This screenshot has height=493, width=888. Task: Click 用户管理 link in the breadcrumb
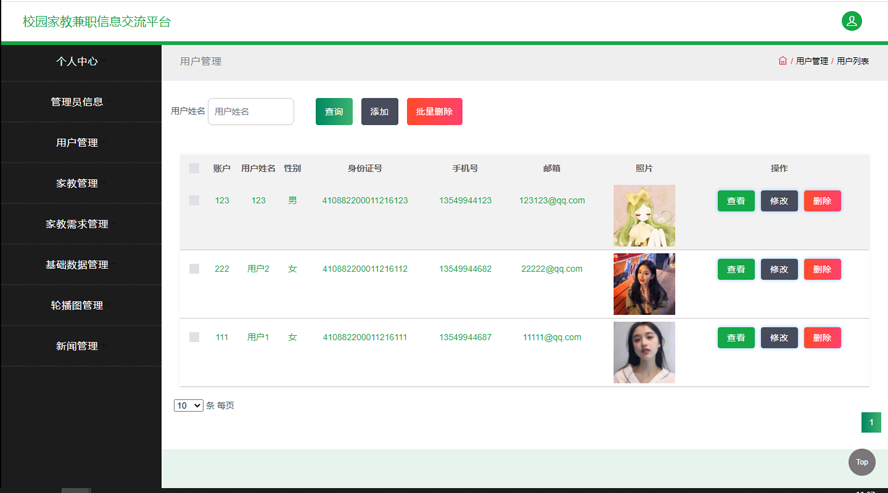(812, 61)
